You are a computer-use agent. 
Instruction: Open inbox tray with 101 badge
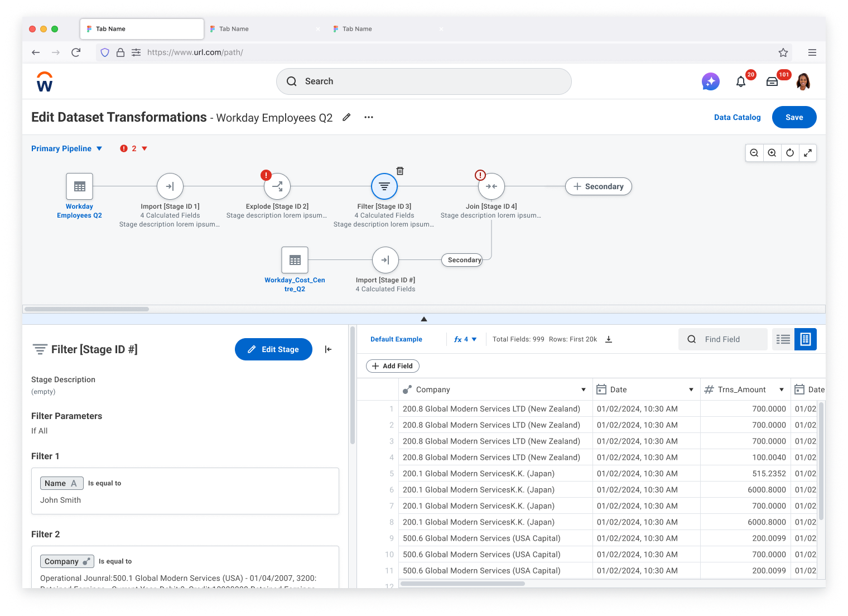(x=772, y=81)
